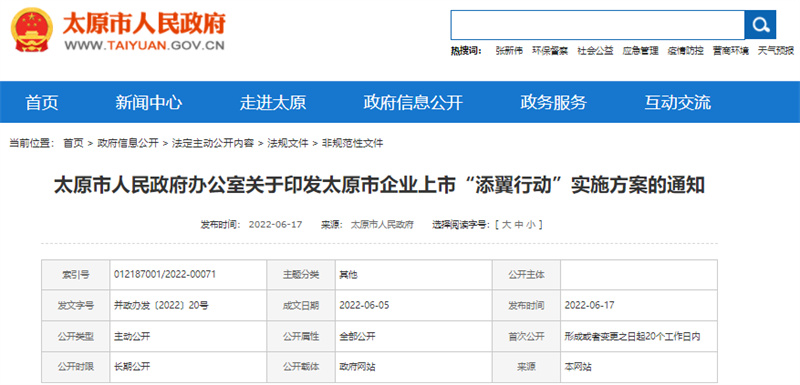Click the article headline about 添翼行动
800x385 pixels.
[379, 186]
